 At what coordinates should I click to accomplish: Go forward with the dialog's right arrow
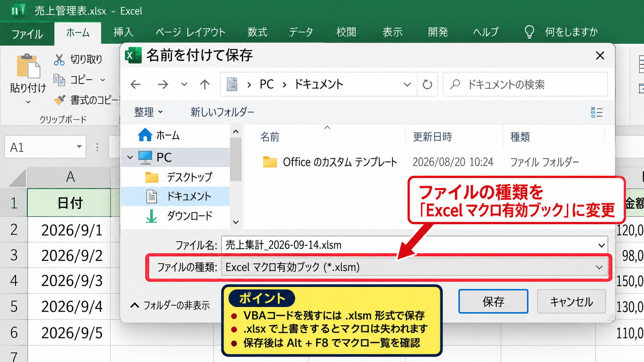pos(163,84)
